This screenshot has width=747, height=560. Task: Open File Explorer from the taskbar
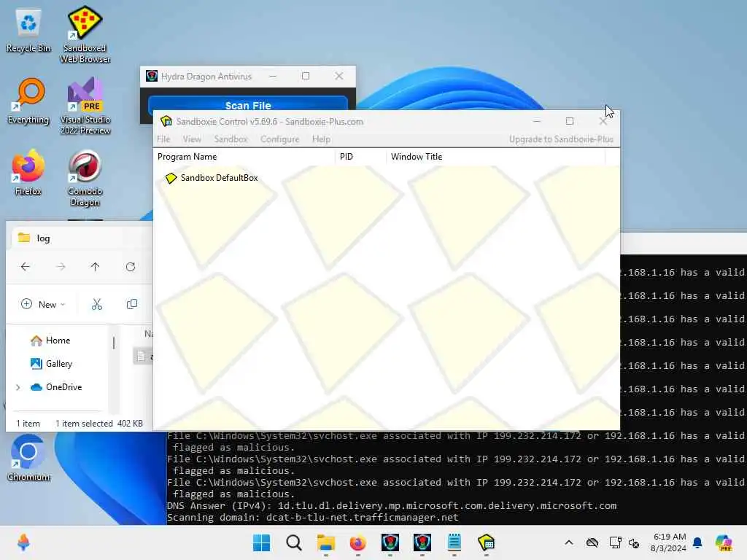point(326,542)
